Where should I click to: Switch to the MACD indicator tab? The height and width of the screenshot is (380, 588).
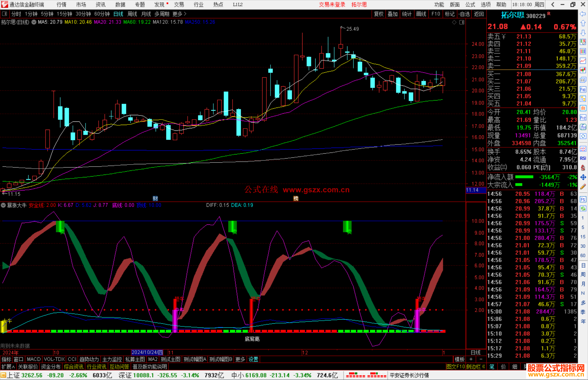(x=33, y=359)
